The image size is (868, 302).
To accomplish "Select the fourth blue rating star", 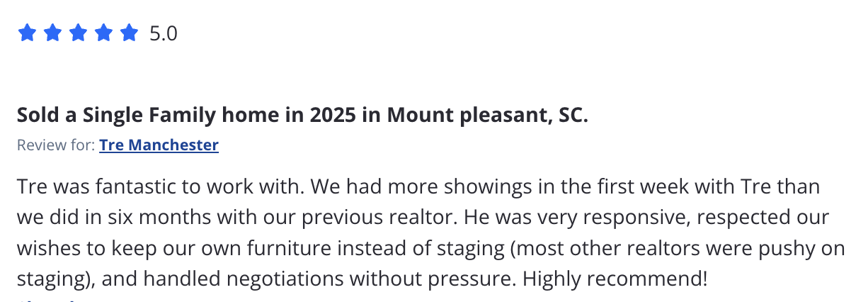I will (103, 33).
